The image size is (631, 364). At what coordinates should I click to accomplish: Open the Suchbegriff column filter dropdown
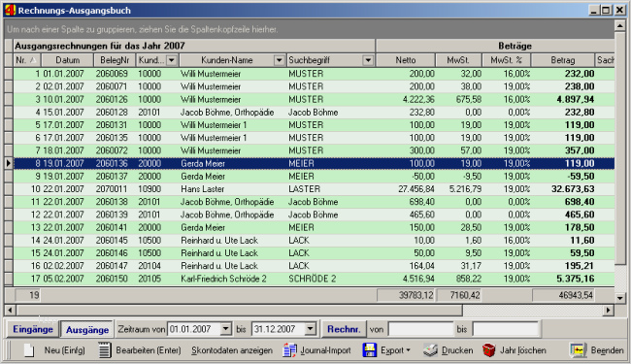(368, 60)
